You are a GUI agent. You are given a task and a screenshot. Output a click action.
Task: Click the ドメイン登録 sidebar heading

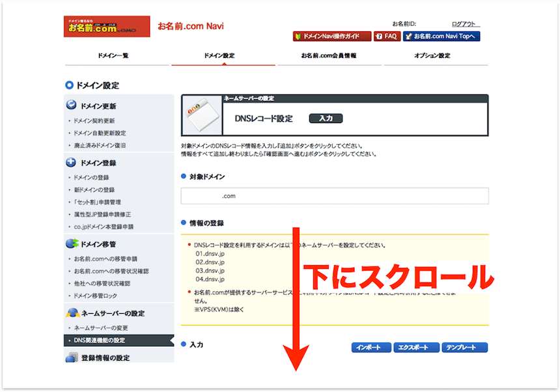pos(98,163)
